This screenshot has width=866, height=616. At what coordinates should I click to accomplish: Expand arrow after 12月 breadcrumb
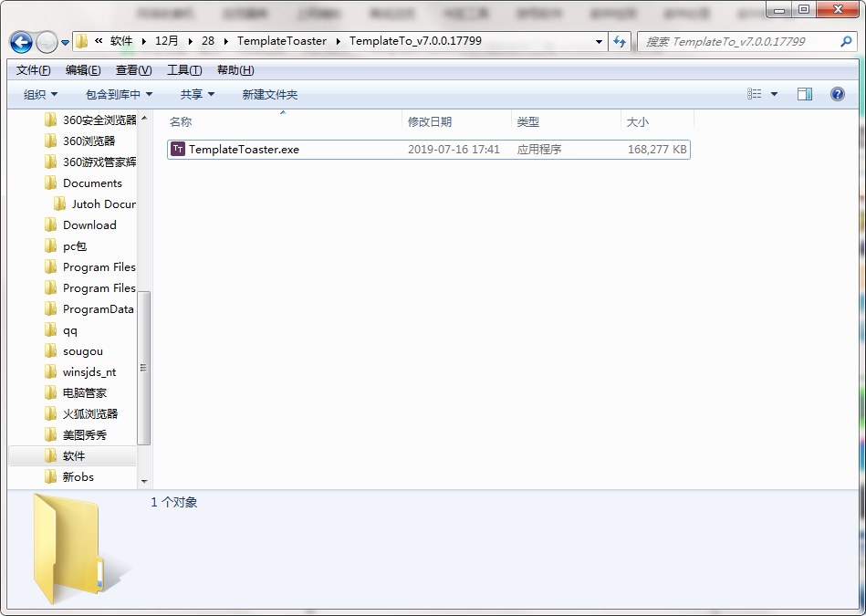(190, 41)
